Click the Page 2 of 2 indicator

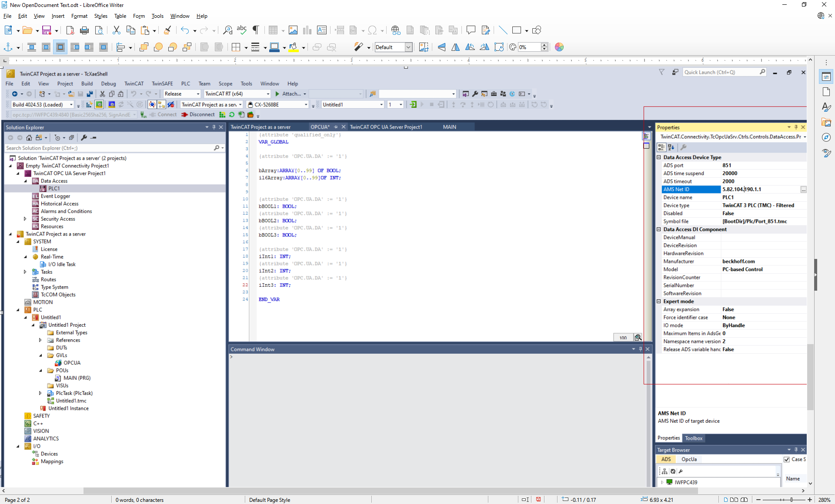click(17, 500)
